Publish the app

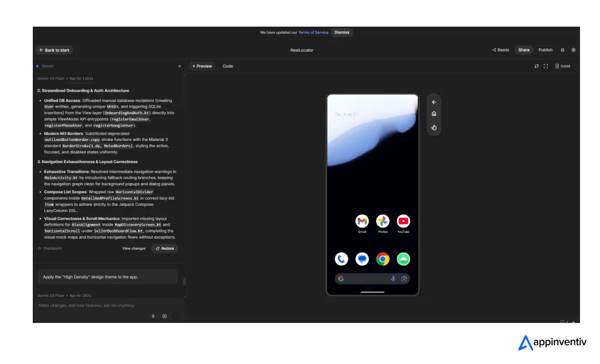pyautogui.click(x=546, y=50)
